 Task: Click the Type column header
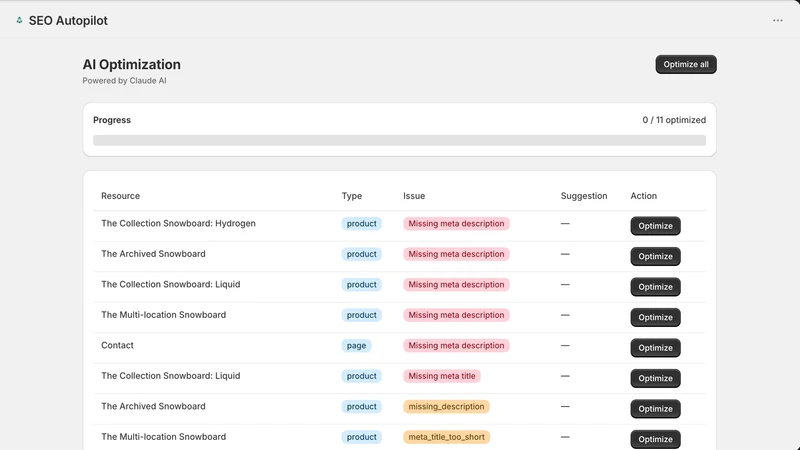[352, 196]
